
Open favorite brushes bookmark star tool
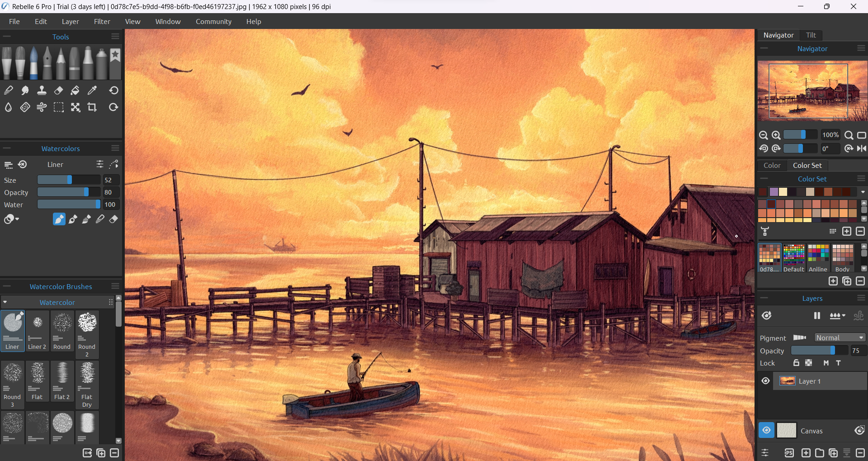coord(115,63)
